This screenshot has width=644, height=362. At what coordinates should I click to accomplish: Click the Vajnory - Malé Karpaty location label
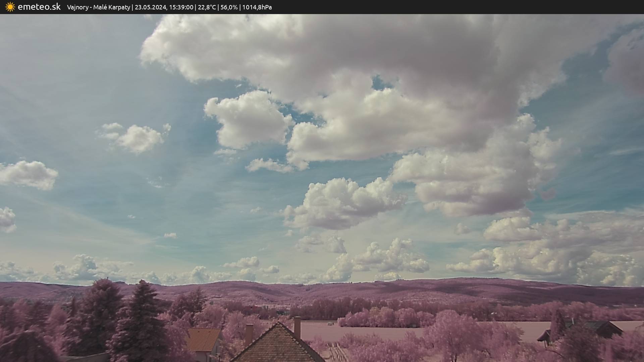pyautogui.click(x=98, y=7)
